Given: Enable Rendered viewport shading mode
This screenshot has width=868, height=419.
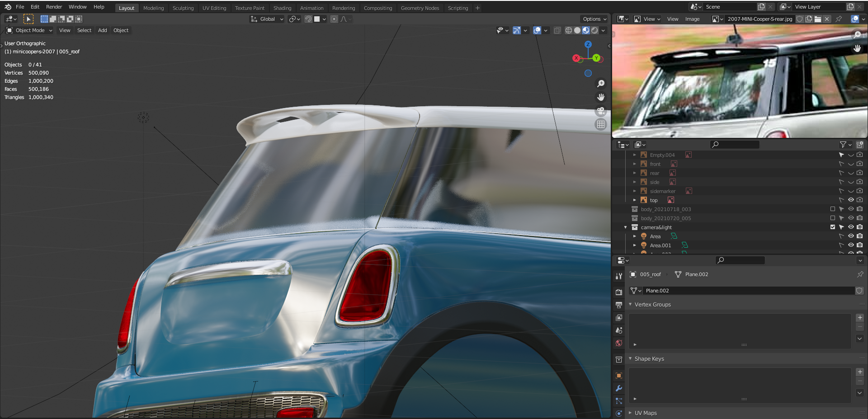Looking at the screenshot, I should tap(595, 30).
